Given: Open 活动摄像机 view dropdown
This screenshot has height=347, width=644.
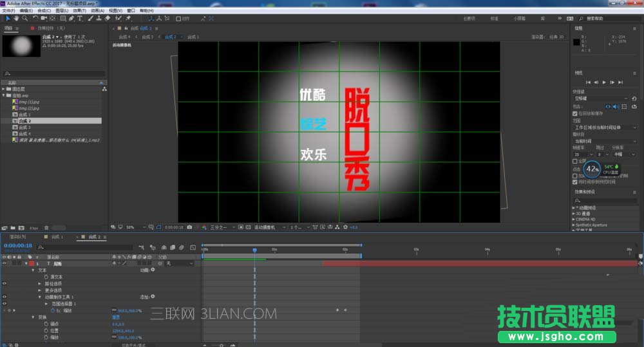Looking at the screenshot, I should coord(270,227).
